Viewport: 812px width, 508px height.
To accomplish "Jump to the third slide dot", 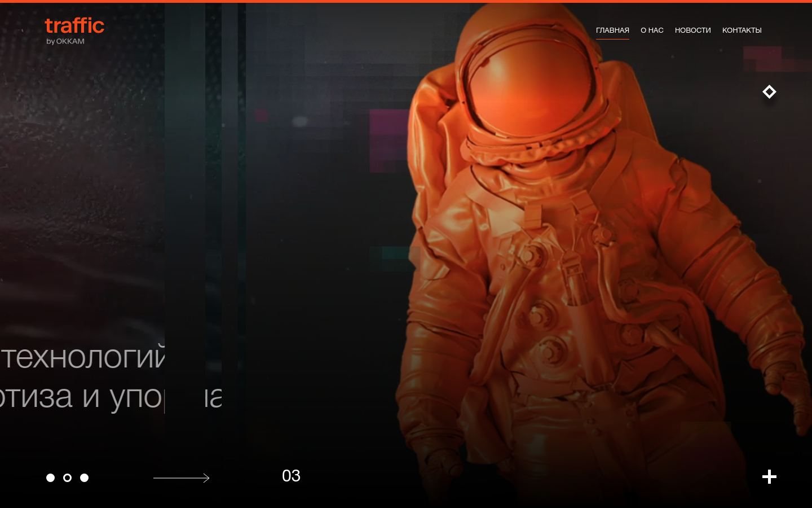I will click(84, 478).
